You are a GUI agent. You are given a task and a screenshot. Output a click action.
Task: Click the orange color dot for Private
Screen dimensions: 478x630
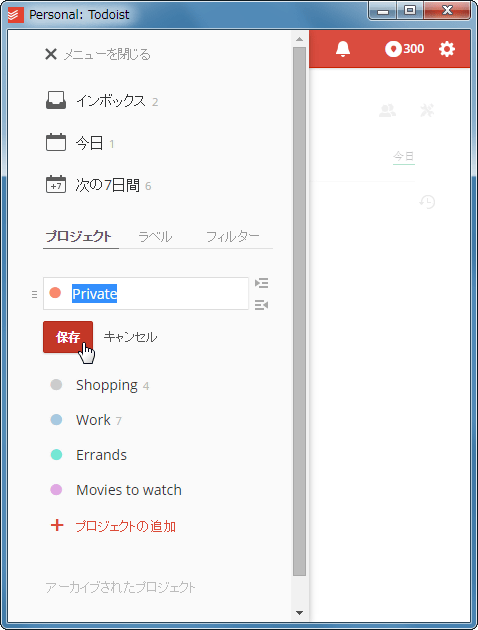pos(55,293)
